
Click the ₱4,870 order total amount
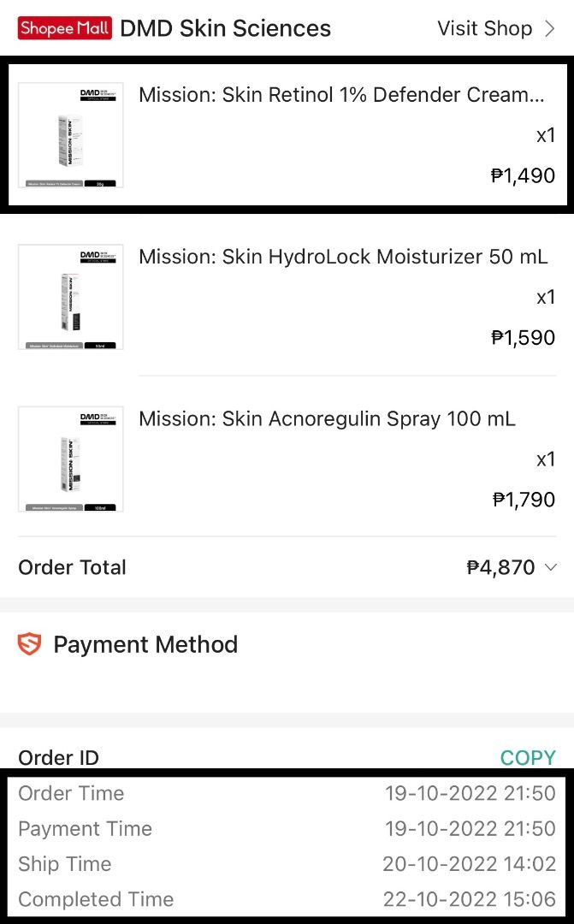501,567
